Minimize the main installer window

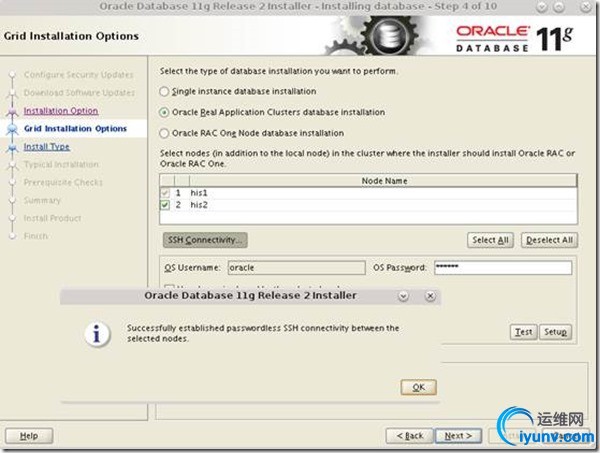tap(541, 7)
